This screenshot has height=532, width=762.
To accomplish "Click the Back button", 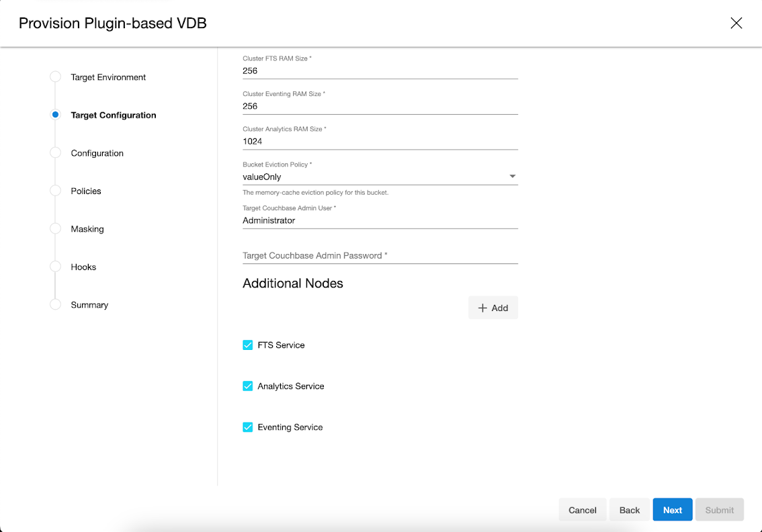I will tap(629, 510).
